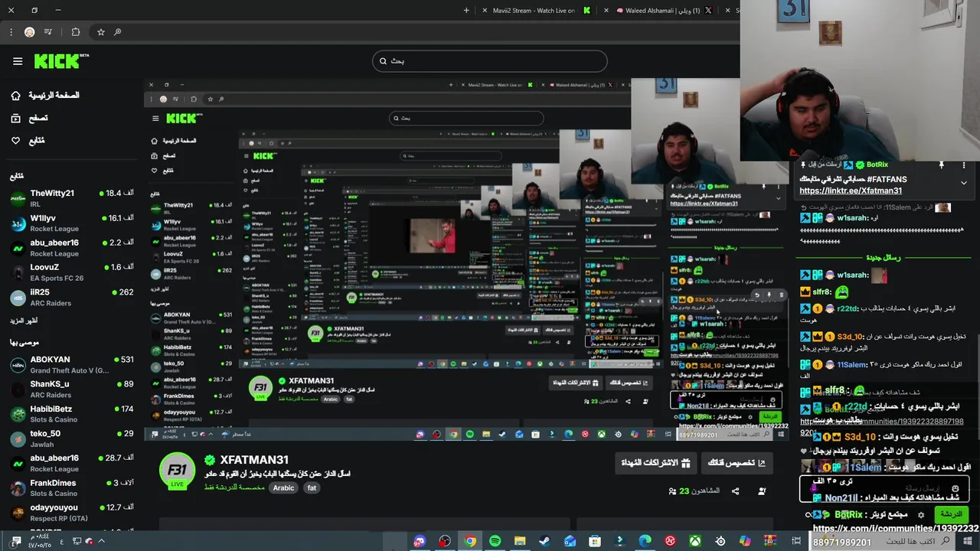Expand the pinned BotRix message chevron
The height and width of the screenshot is (551, 980).
coord(963,183)
